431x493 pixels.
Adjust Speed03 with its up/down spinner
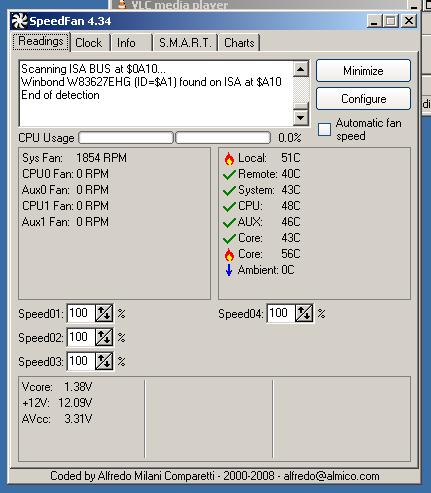tap(104, 361)
